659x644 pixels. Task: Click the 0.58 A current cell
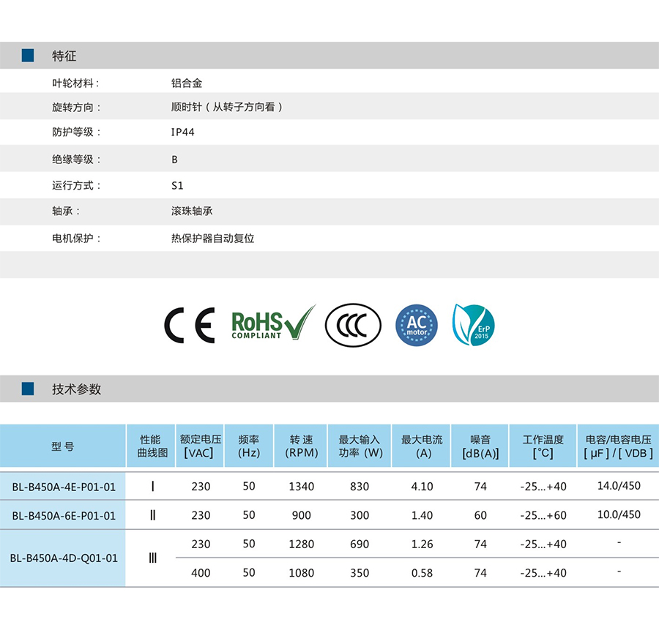tap(422, 573)
